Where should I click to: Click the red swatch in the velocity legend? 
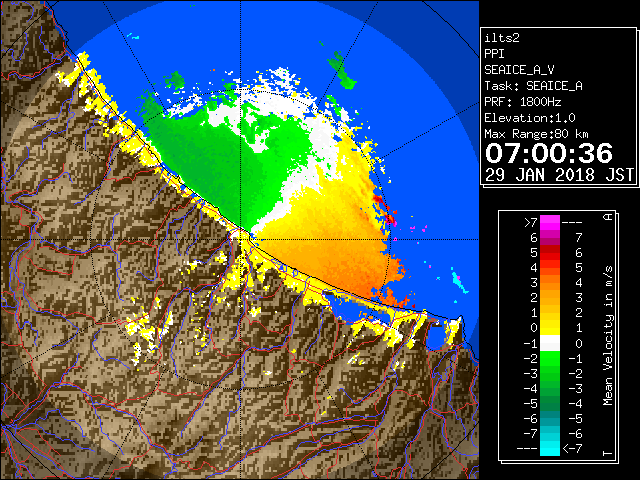tap(549, 253)
